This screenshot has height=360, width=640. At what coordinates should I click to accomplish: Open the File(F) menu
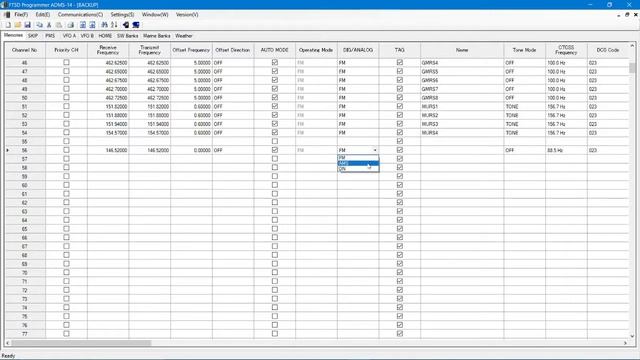tap(21, 15)
